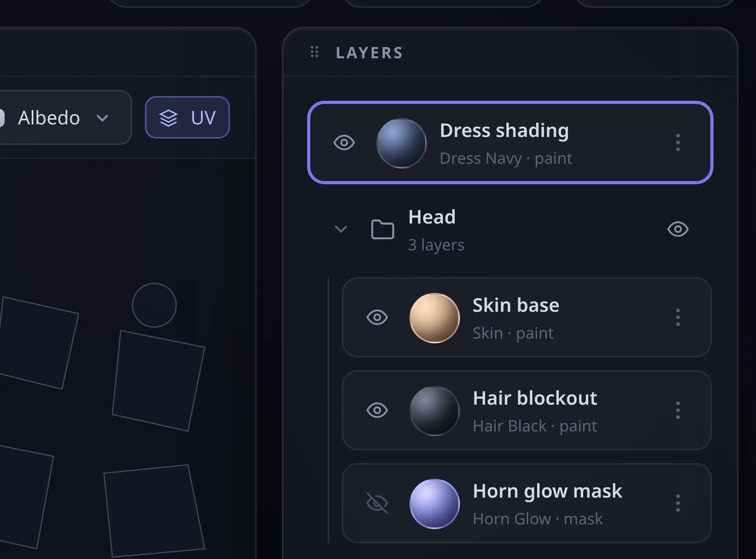Image resolution: width=756 pixels, height=559 pixels.
Task: Click the 'Dress Navy · paint' subtitle
Action: 506,158
